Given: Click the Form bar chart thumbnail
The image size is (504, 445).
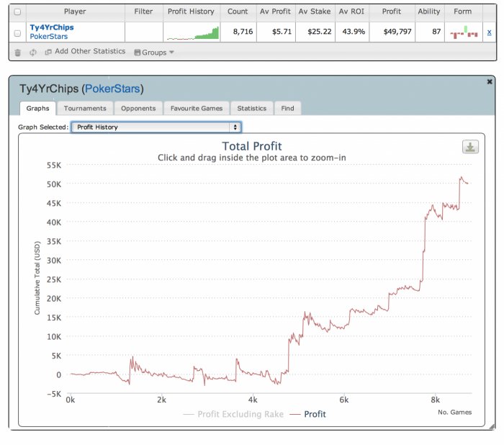Looking at the screenshot, I should coord(464,32).
